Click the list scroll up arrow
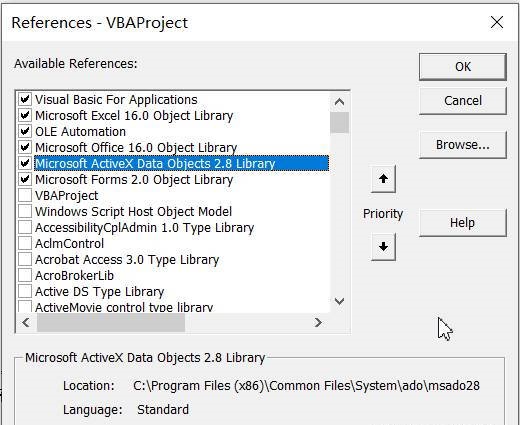Image resolution: width=520 pixels, height=425 pixels. click(x=339, y=102)
